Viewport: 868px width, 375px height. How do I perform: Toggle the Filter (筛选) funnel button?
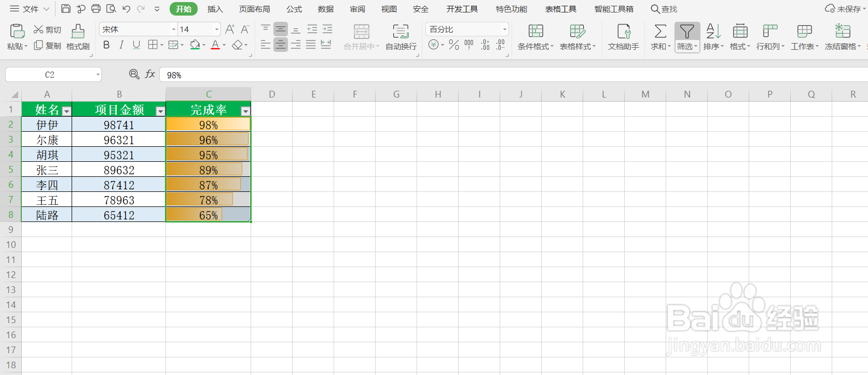687,37
